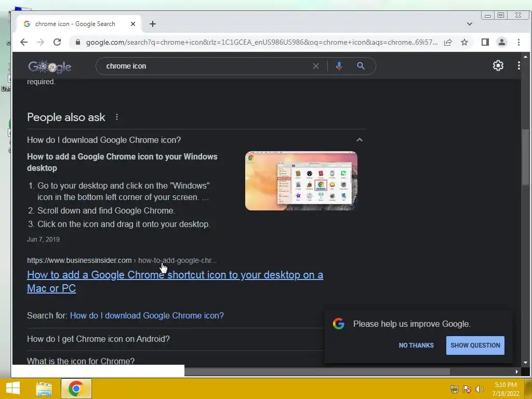Click the taskbar clock showing 5:10 PM

pyautogui.click(x=506, y=389)
